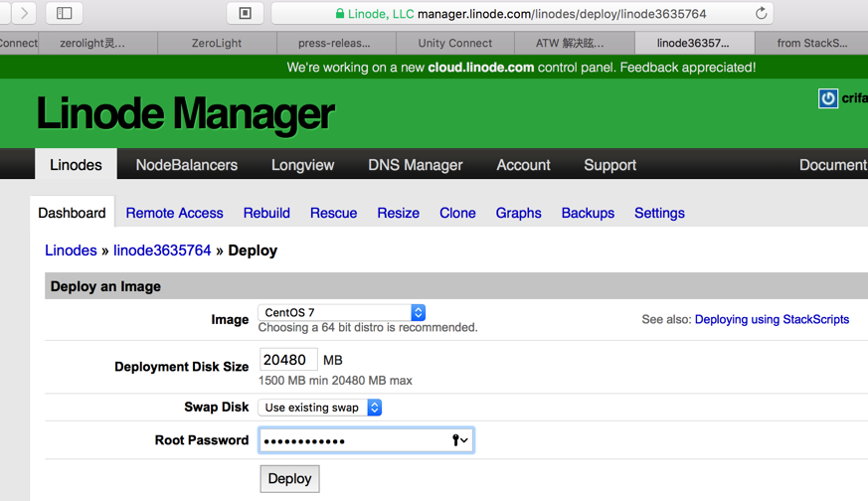This screenshot has width=868, height=501.
Task: Open the Deploying using StackScripts link
Action: coord(772,319)
